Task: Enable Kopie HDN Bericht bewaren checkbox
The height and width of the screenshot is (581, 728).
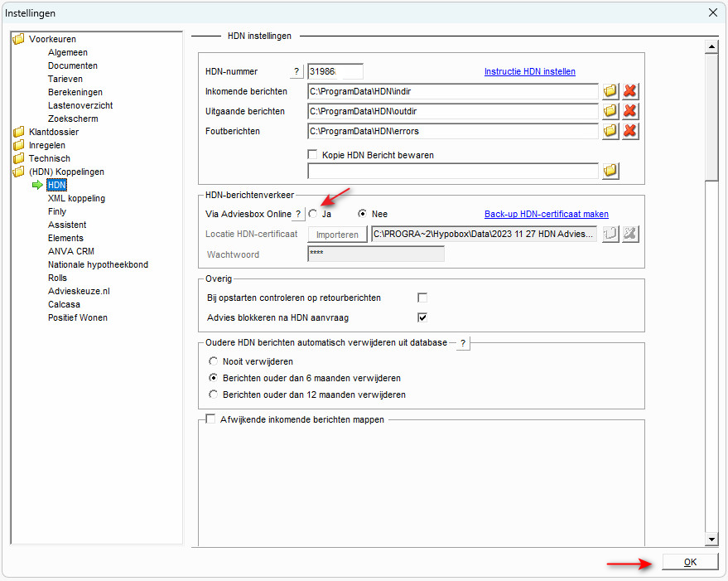Action: pyautogui.click(x=313, y=155)
